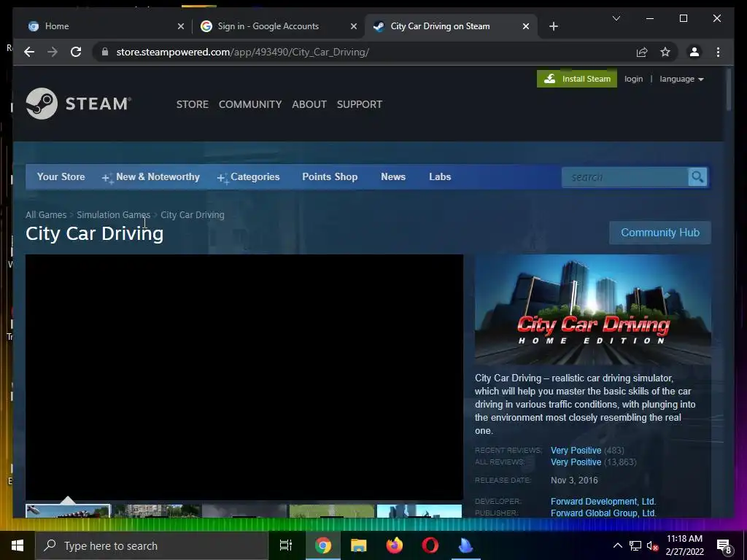Screen dimensions: 747x560
Task: Expand the Categories menu
Action: [x=248, y=177]
